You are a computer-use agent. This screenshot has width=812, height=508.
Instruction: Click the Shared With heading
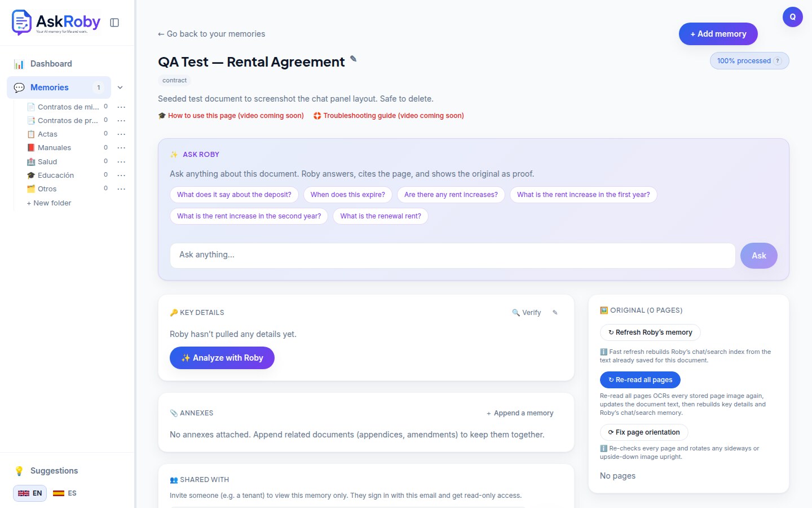point(200,480)
